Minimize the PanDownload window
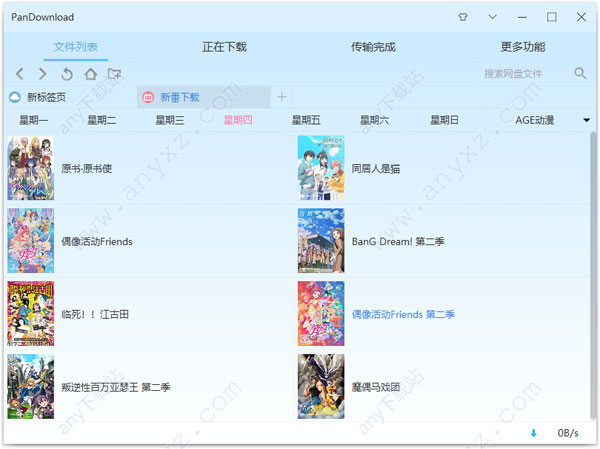Screen dimensions: 600x449 point(522,17)
